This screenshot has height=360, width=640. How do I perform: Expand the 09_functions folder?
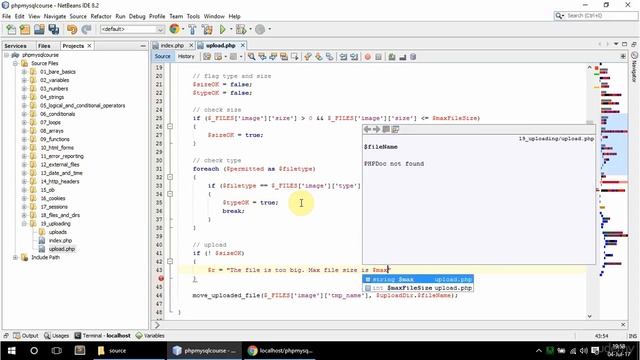24,139
